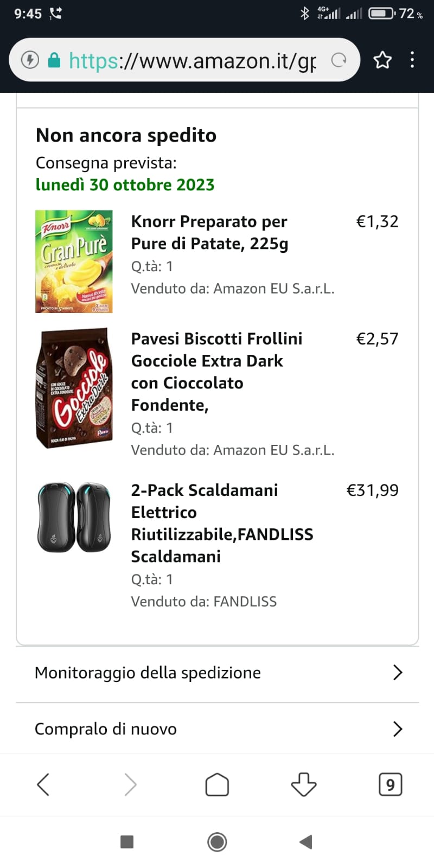
Task: Open Monitoraggio della spedizione row
Action: 148,673
